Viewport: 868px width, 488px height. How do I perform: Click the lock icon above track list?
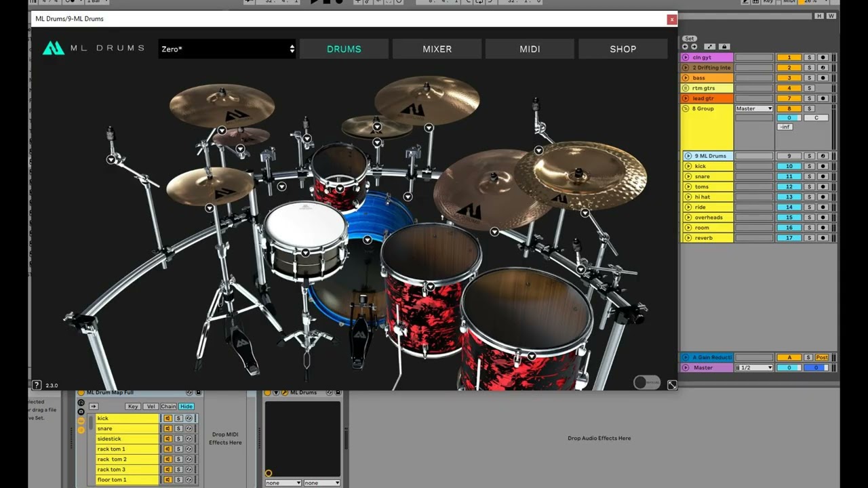tap(724, 47)
